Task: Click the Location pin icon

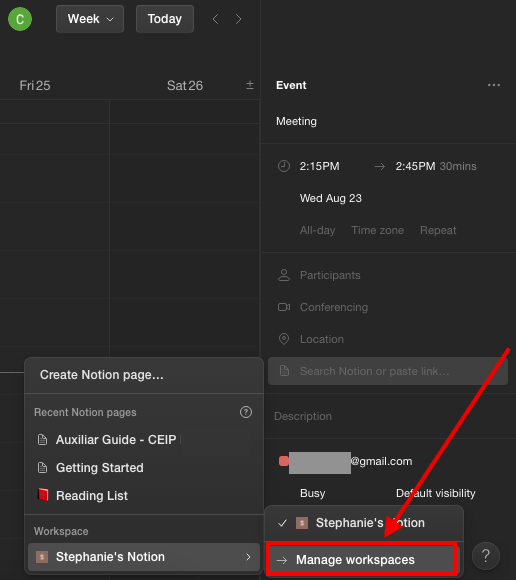Action: pyautogui.click(x=284, y=339)
